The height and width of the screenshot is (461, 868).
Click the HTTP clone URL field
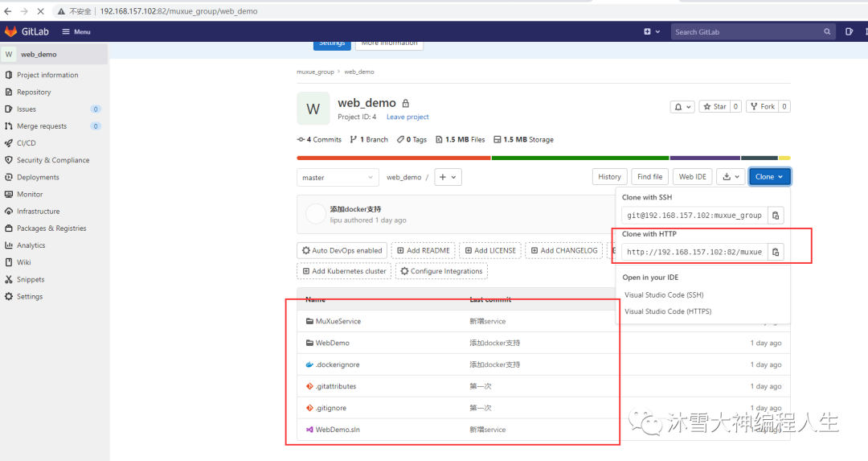click(694, 252)
